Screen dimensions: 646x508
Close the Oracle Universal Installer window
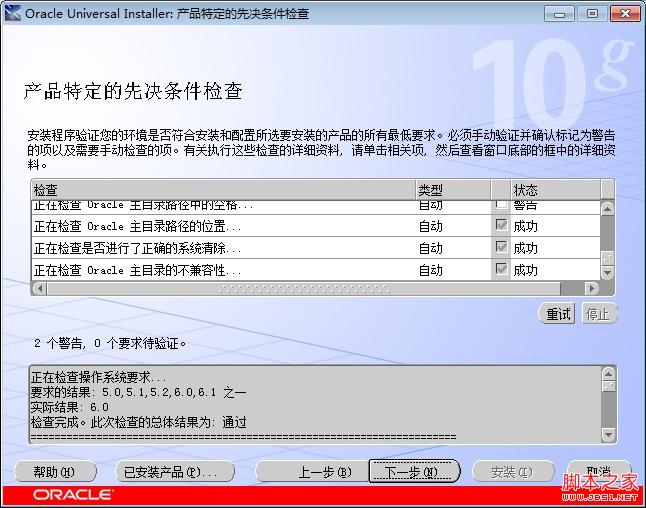(625, 14)
